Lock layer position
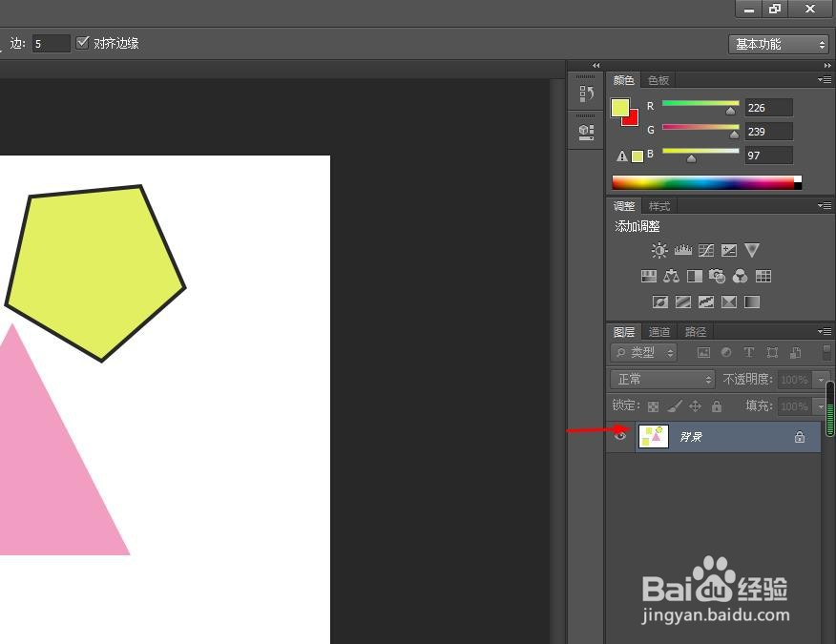Screen dimensions: 836x644 696,406
